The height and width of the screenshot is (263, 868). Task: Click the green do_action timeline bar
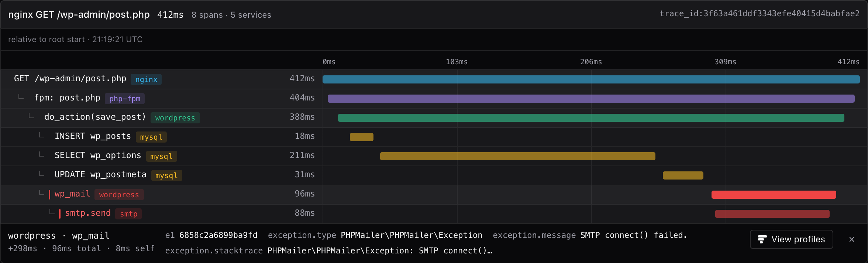click(591, 118)
